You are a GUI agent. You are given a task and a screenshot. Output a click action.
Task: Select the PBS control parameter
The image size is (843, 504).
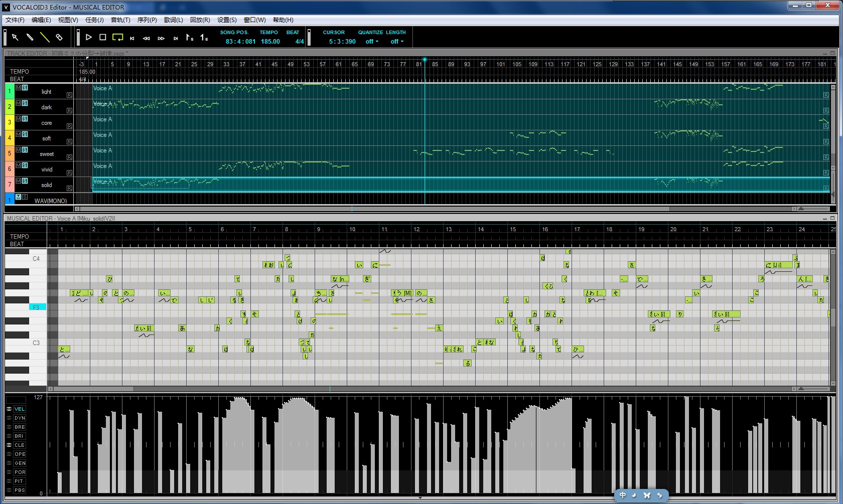point(20,490)
